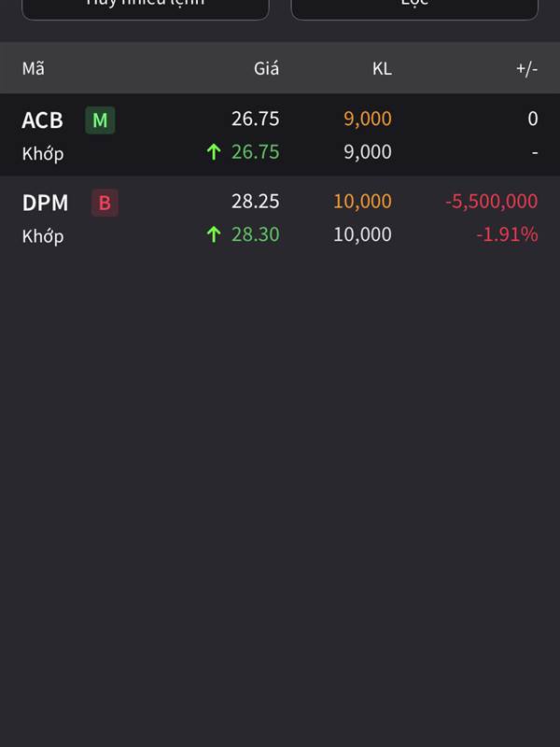Tap the green matched price 28.30
Viewport: 560px width, 747px height.
coord(255,234)
